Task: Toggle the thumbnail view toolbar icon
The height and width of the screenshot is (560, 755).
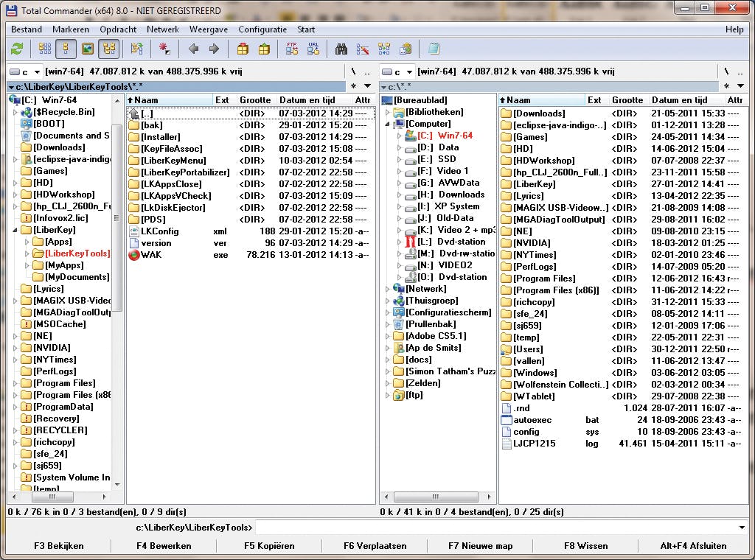Action: click(x=87, y=49)
